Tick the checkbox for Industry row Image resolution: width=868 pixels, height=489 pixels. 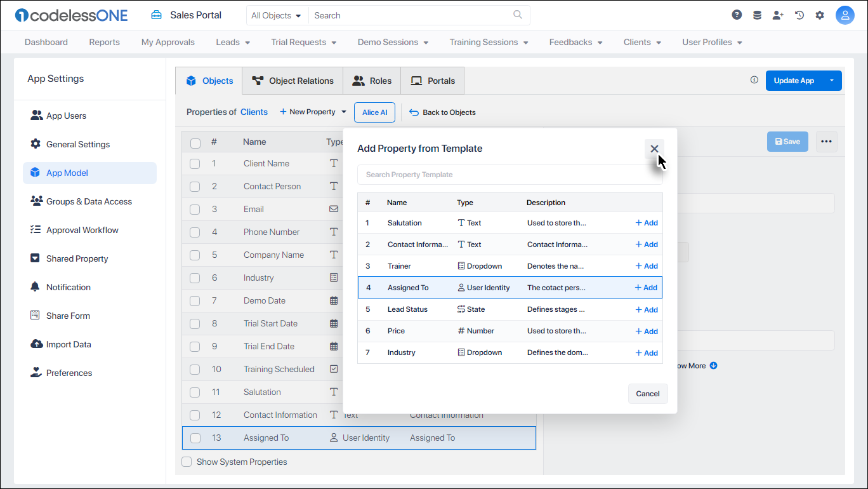click(x=195, y=278)
